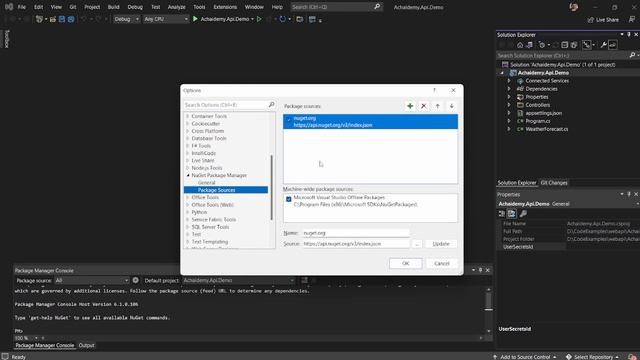This screenshot has height=360, width=640.
Task: Click Show All Files in the Solution Explorer toolbar
Action: (574, 45)
